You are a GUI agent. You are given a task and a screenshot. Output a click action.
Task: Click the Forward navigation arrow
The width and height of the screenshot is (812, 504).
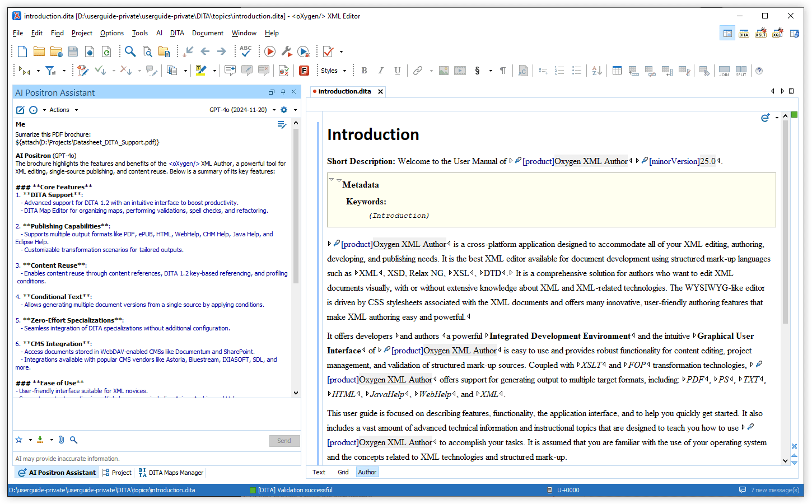[222, 52]
